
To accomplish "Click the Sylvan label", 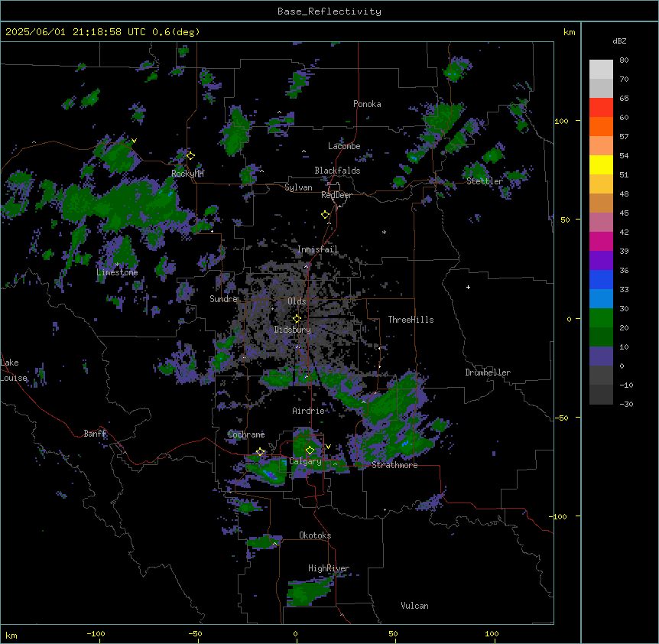I will click(x=298, y=187).
